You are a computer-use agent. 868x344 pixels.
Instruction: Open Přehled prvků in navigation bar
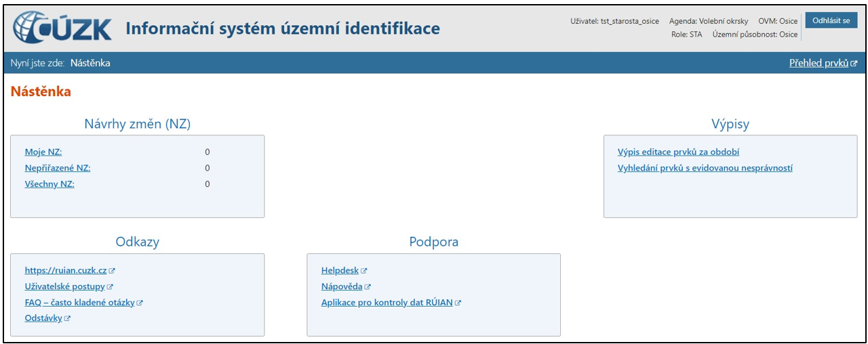(818, 63)
